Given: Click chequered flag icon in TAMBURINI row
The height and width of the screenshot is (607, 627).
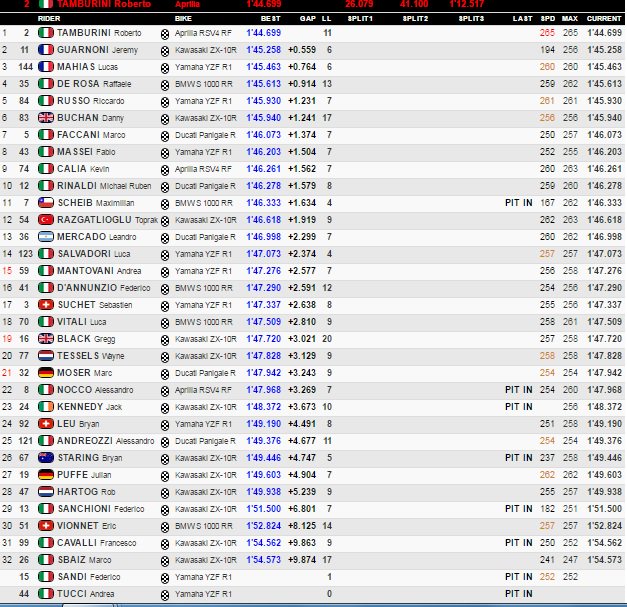Looking at the screenshot, I should [x=165, y=34].
